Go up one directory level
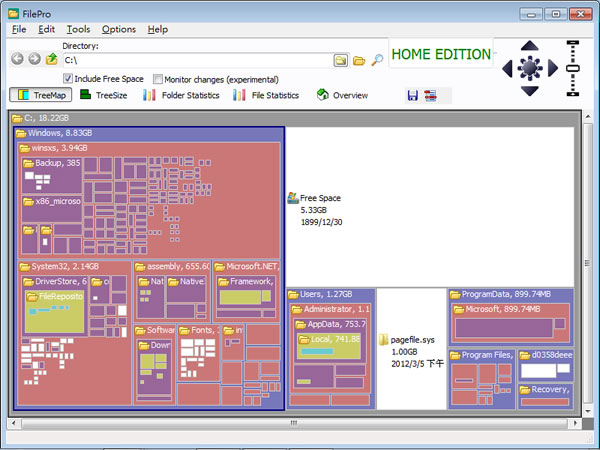This screenshot has height=450, width=600. [x=51, y=60]
